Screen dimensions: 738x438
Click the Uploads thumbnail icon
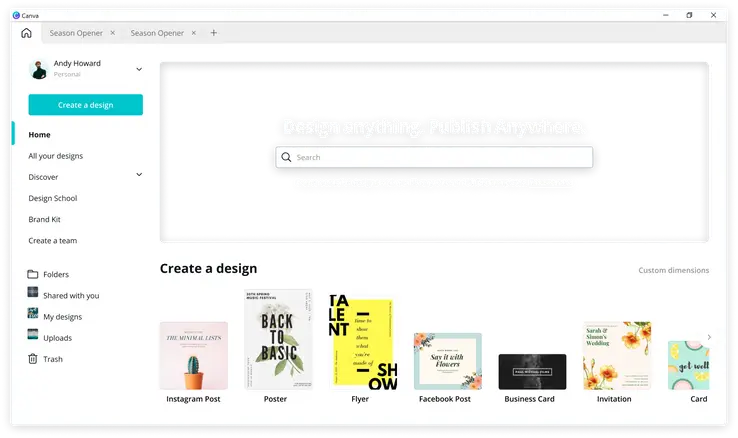point(32,334)
